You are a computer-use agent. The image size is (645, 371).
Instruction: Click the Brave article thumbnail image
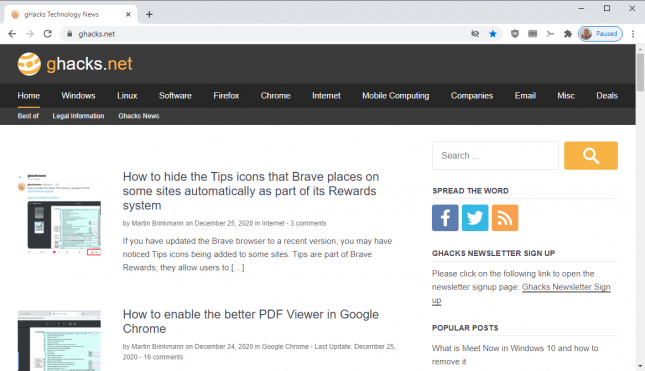pos(59,215)
